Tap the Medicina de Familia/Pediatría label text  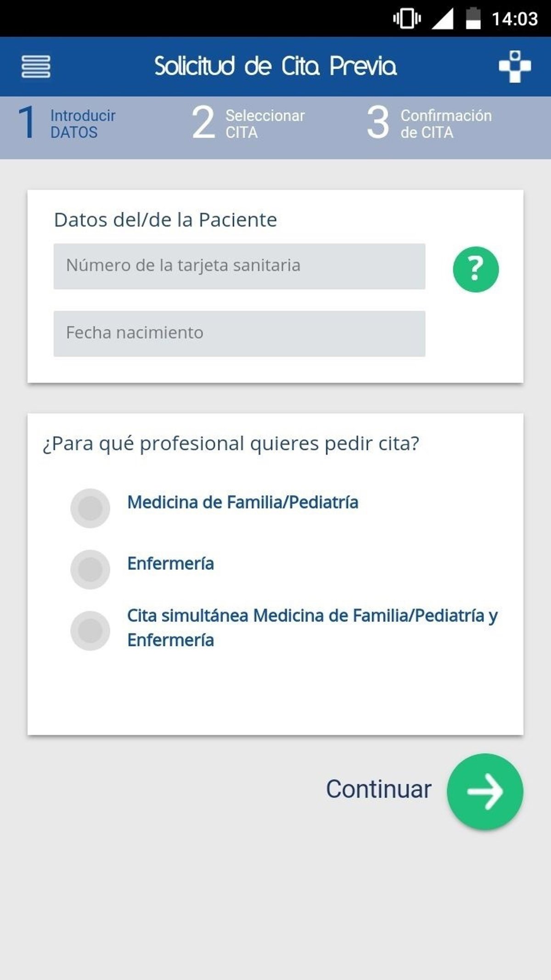(x=242, y=502)
